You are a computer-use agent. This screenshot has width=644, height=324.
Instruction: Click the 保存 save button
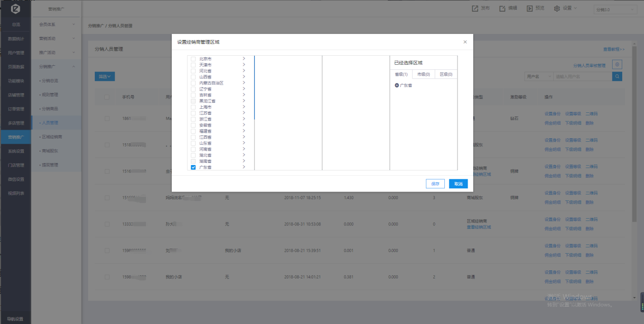point(435,184)
